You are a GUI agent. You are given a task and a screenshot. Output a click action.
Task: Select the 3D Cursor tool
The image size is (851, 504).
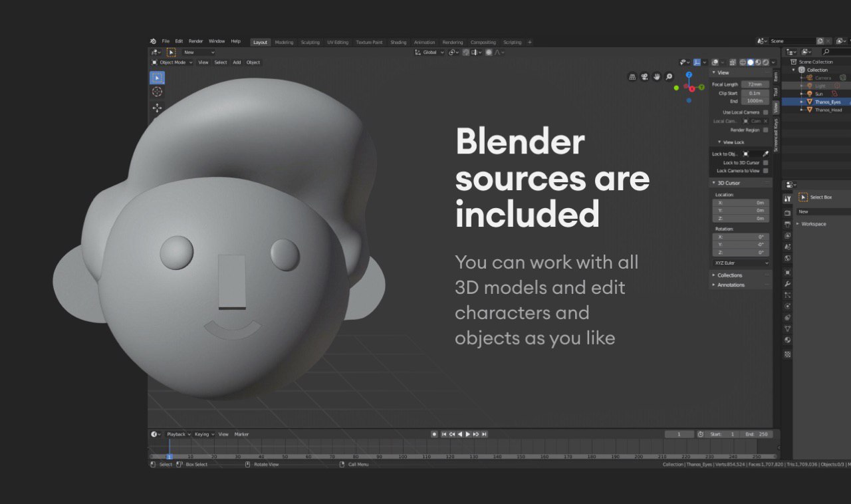157,92
